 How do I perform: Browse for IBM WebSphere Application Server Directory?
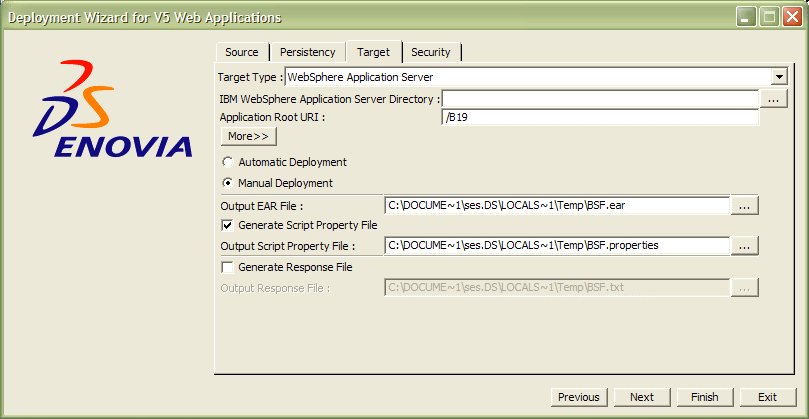pyautogui.click(x=773, y=99)
